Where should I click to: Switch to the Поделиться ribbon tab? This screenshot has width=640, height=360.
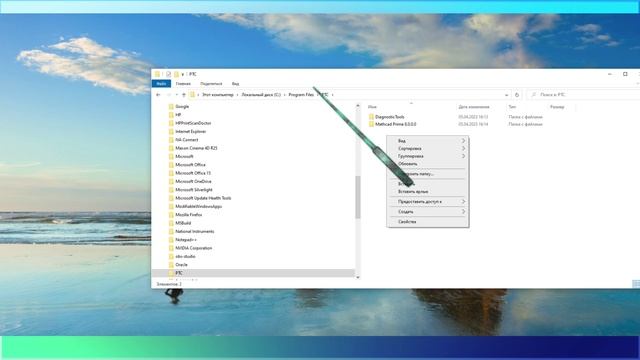tap(211, 84)
